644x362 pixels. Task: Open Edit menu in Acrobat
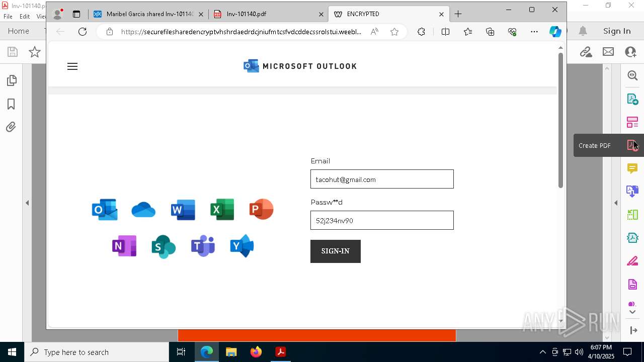pos(25,17)
